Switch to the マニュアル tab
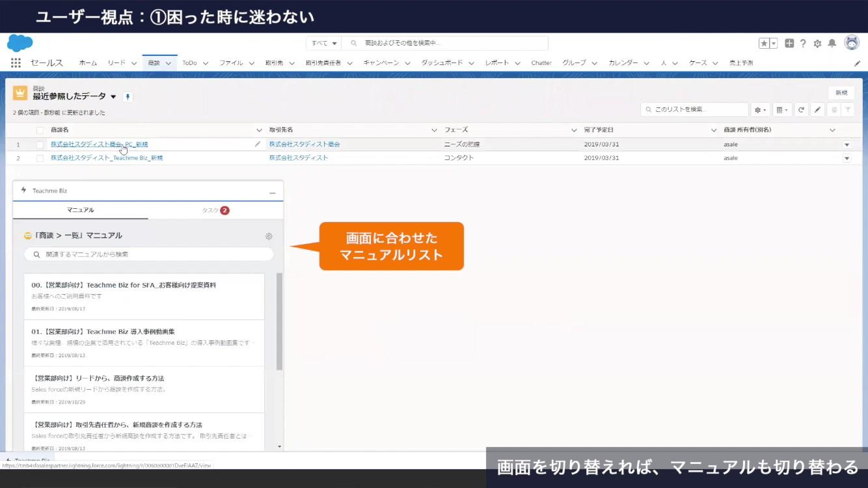This screenshot has height=488, width=868. [80, 210]
